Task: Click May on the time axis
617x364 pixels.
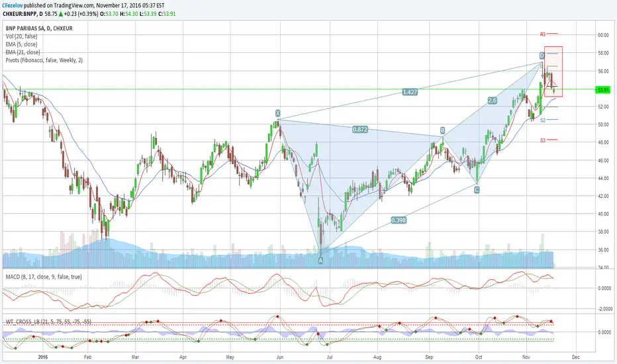Action: 230,357
